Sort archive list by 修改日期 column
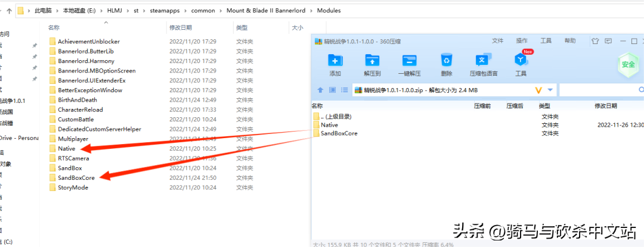 606,106
